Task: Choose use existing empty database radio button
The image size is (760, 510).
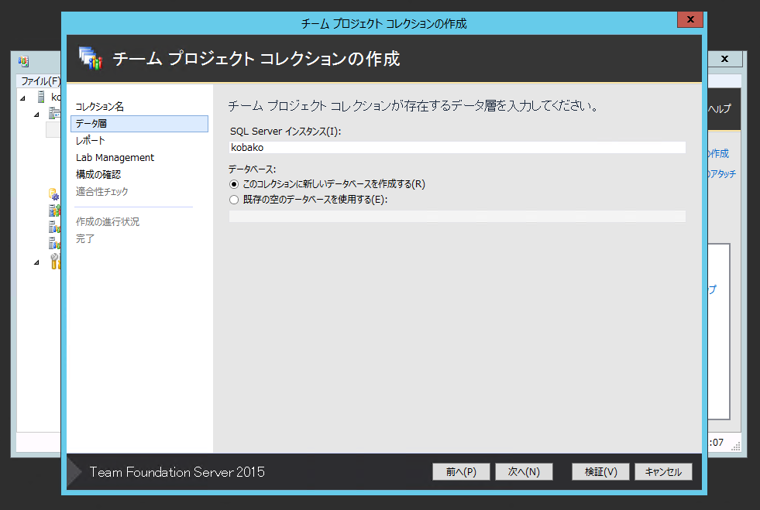Action: tap(234, 200)
